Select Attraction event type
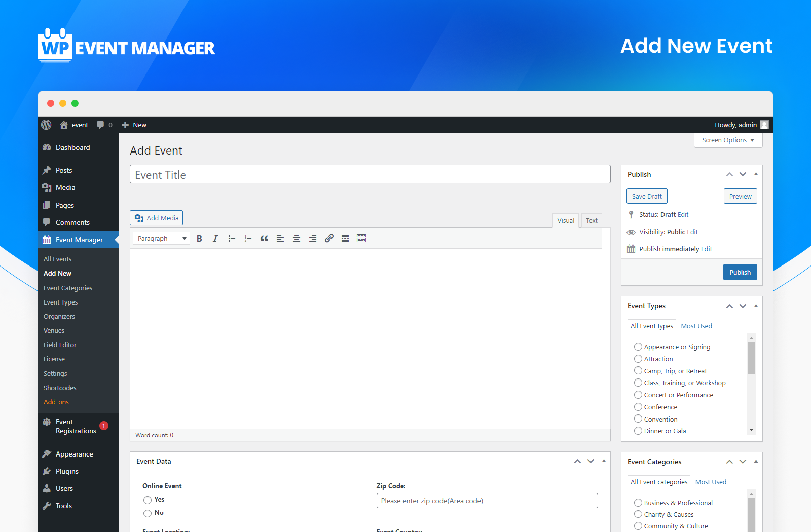Screen dimensions: 811x532 [x=638, y=359]
